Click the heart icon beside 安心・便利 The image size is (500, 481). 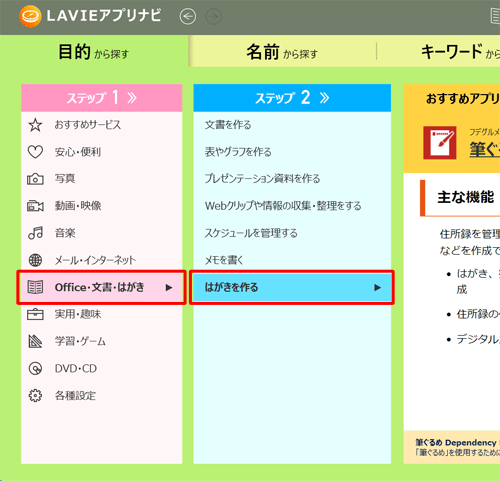[35, 152]
